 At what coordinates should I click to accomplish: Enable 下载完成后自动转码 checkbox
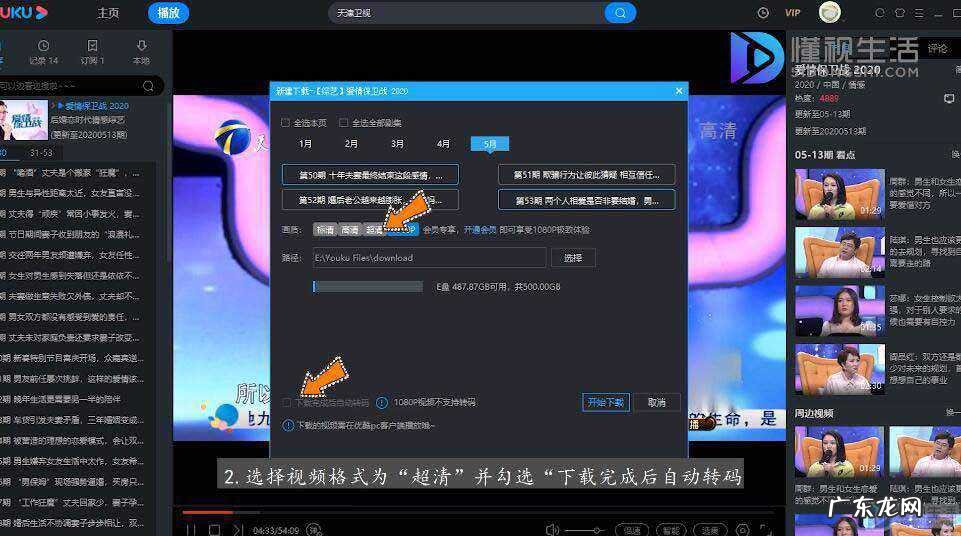pos(286,402)
